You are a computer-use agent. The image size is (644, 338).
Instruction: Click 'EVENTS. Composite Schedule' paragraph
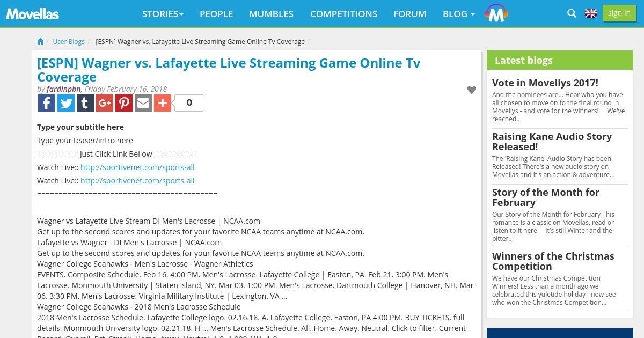(255, 285)
